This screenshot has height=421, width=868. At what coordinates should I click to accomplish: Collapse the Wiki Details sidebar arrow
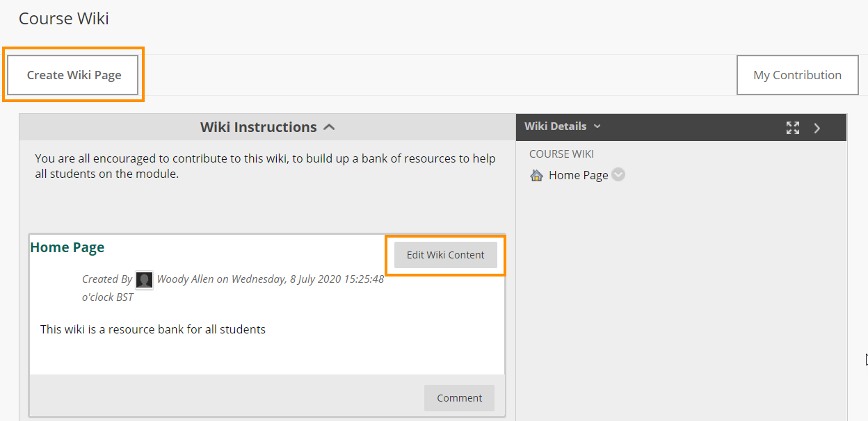click(817, 128)
